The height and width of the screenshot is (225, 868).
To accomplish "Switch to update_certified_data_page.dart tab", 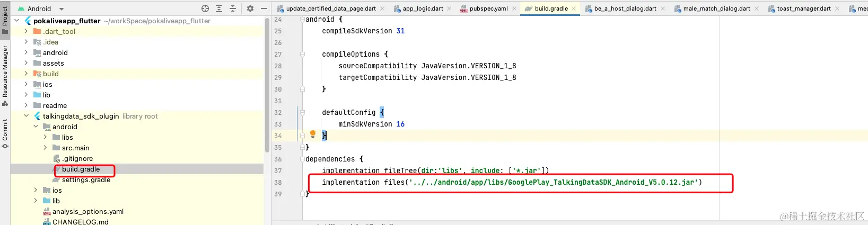I will (331, 8).
